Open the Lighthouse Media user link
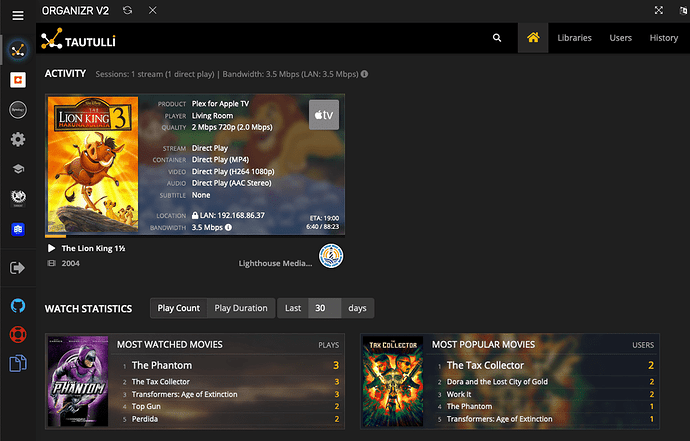The image size is (690, 441). pos(275,263)
